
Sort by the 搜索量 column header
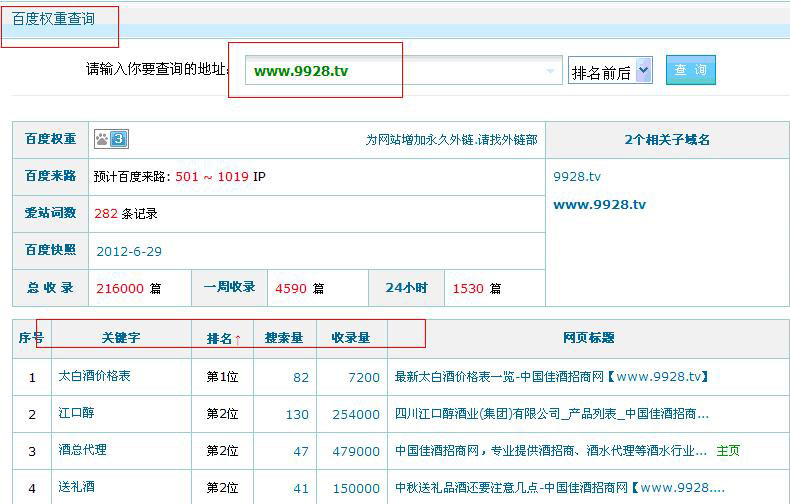284,338
